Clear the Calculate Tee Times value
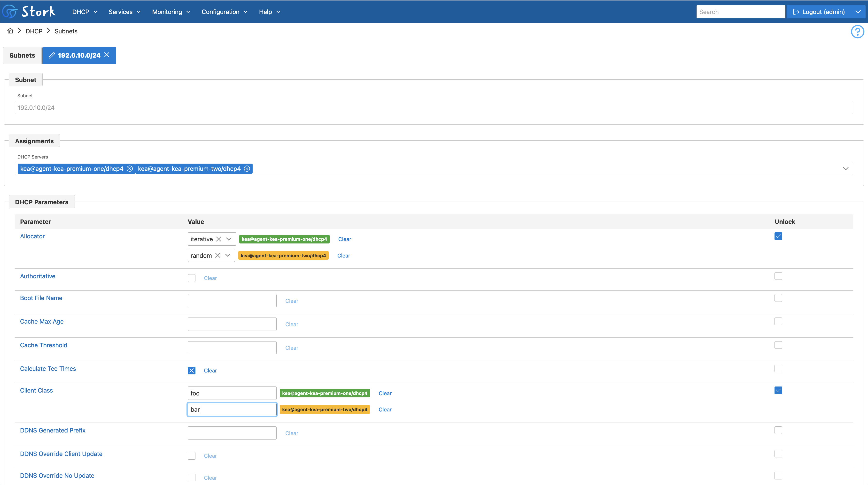 tap(210, 371)
